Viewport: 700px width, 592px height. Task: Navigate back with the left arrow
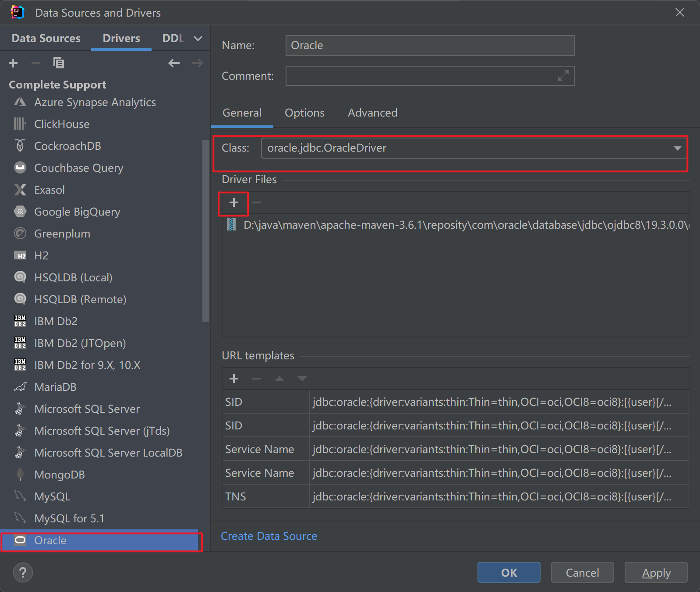point(174,63)
